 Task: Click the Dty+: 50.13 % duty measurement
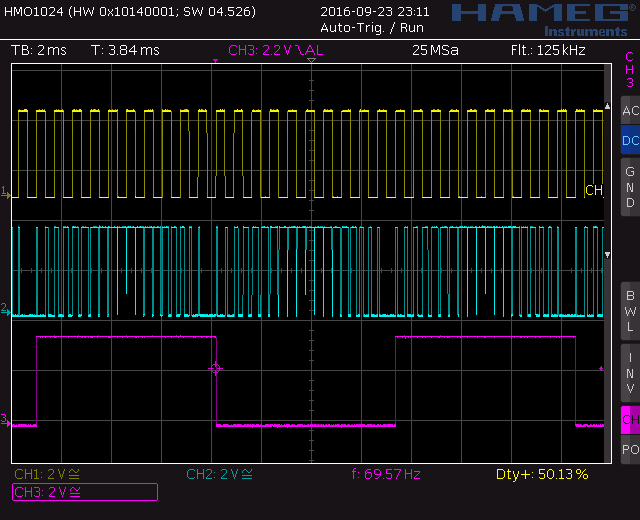coord(542,474)
